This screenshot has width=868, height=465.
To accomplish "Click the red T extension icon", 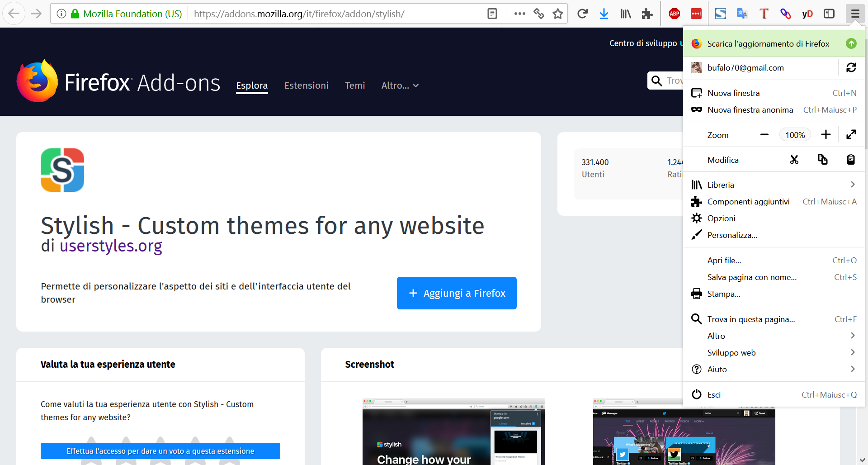I will coord(764,14).
